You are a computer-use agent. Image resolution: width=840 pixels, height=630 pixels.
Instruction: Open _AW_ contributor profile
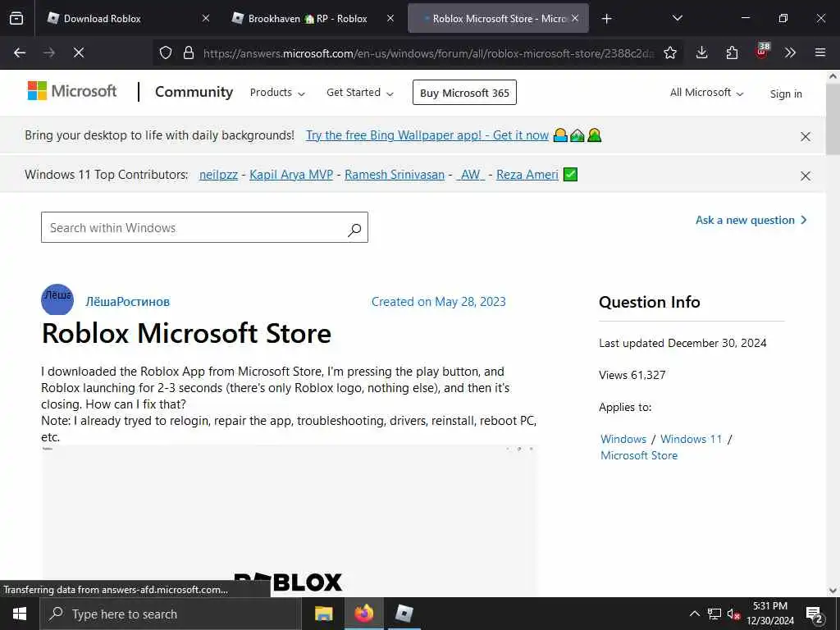470,175
